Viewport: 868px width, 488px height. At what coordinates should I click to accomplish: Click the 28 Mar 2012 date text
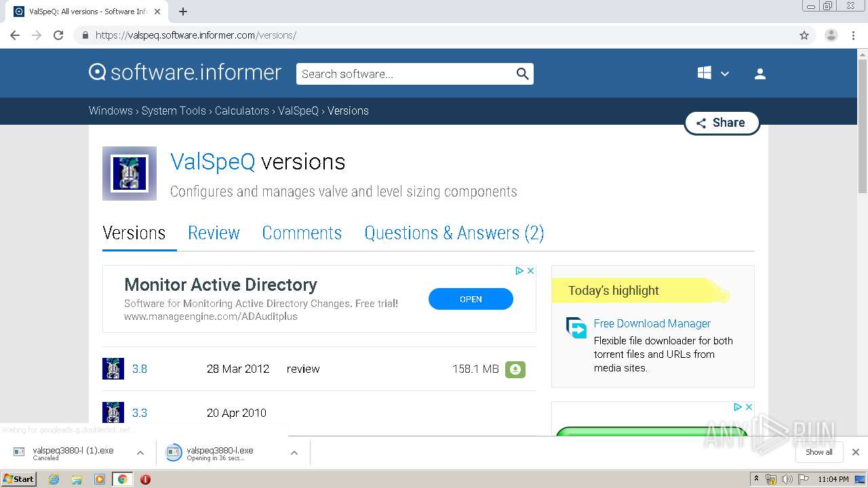coord(238,369)
